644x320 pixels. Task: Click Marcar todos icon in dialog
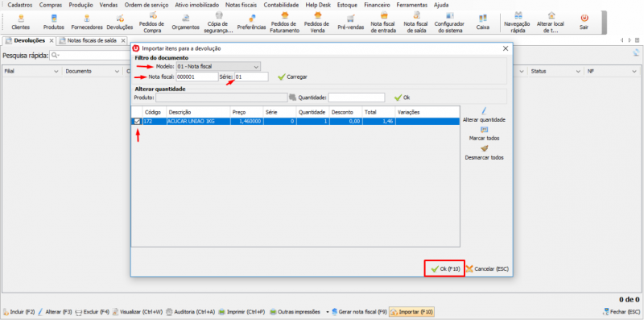point(485,130)
